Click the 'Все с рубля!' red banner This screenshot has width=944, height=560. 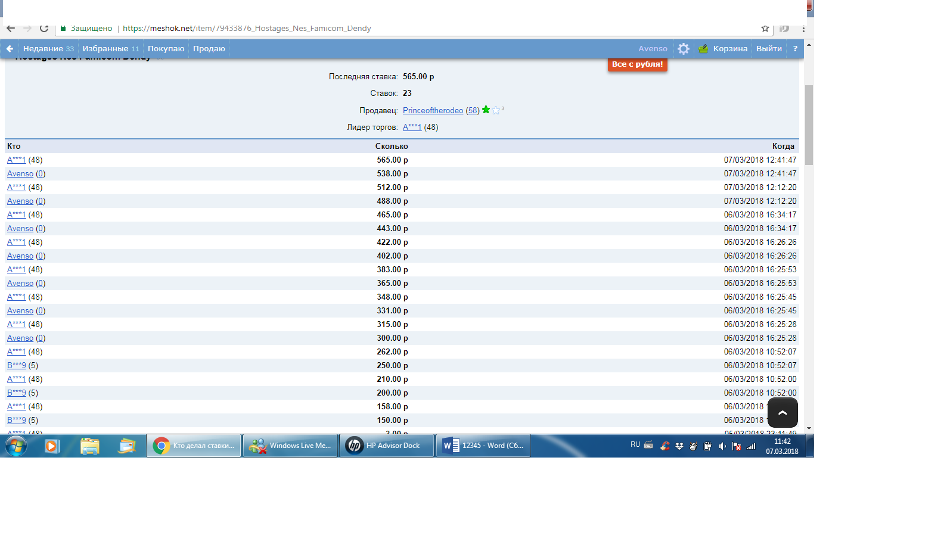[x=638, y=64]
